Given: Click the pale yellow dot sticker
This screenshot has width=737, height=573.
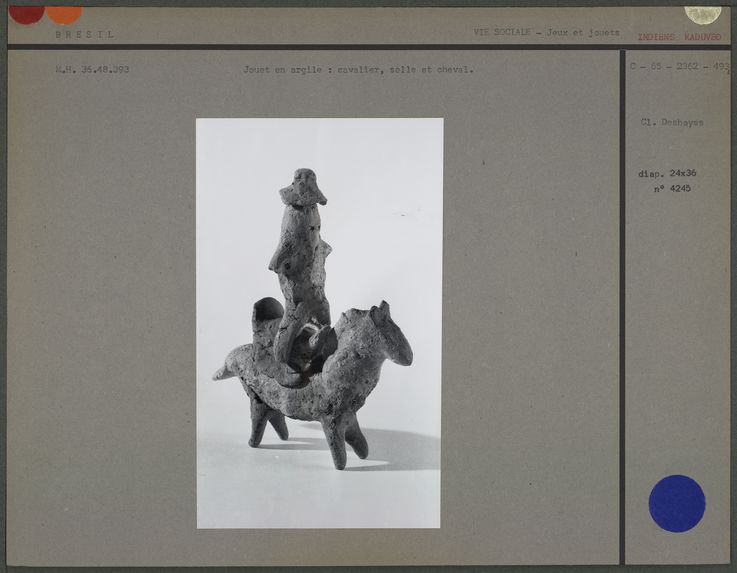Looking at the screenshot, I should (702, 13).
